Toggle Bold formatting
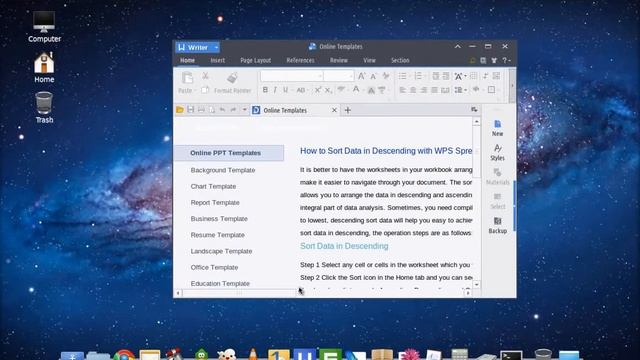 click(265, 90)
